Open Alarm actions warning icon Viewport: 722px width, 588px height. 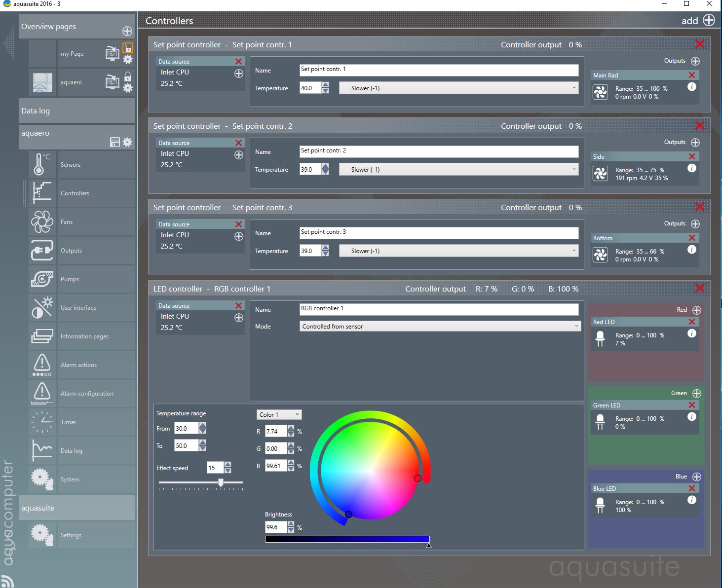42,365
